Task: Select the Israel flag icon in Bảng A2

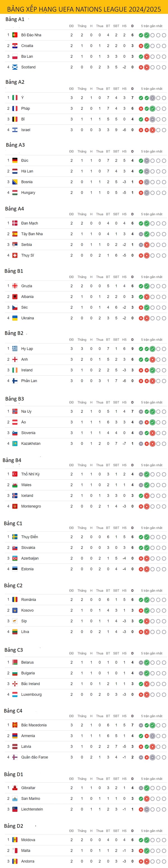Action: tap(15, 130)
